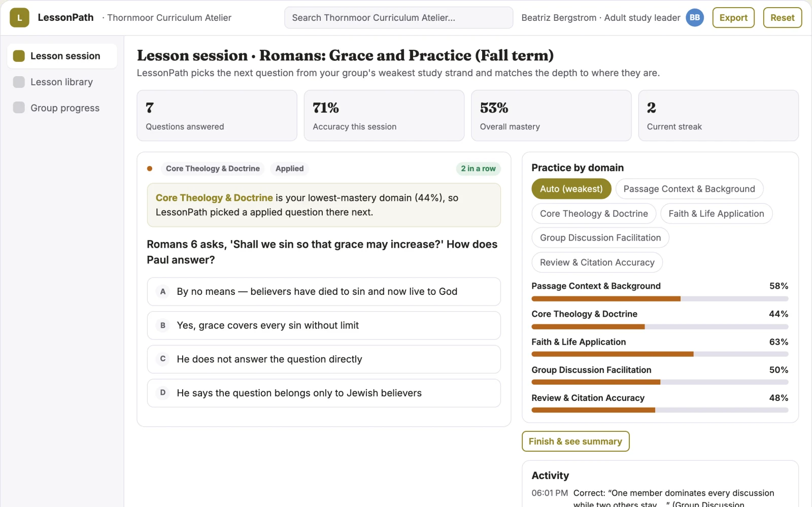Click the Lesson session sidebar icon
Image resolution: width=812 pixels, height=507 pixels.
pos(19,56)
